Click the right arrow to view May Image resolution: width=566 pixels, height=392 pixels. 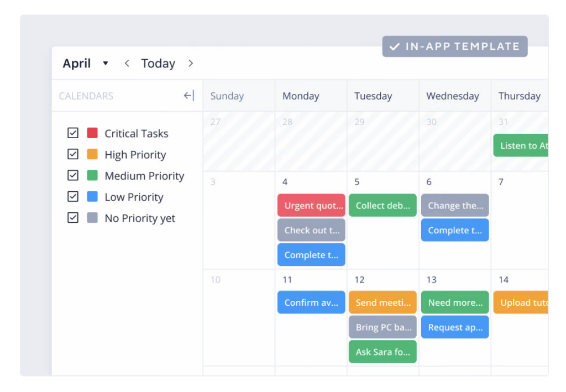tap(190, 63)
